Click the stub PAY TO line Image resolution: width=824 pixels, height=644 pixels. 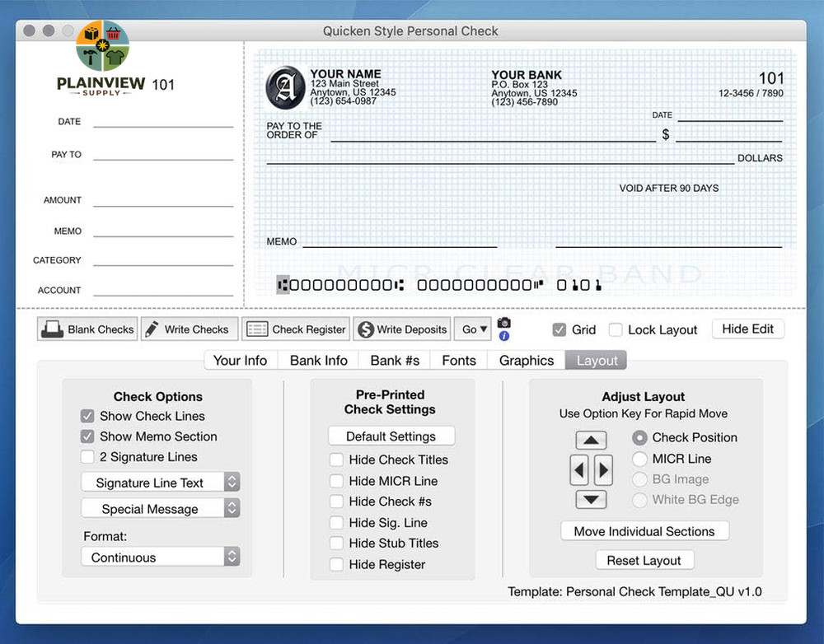(163, 159)
